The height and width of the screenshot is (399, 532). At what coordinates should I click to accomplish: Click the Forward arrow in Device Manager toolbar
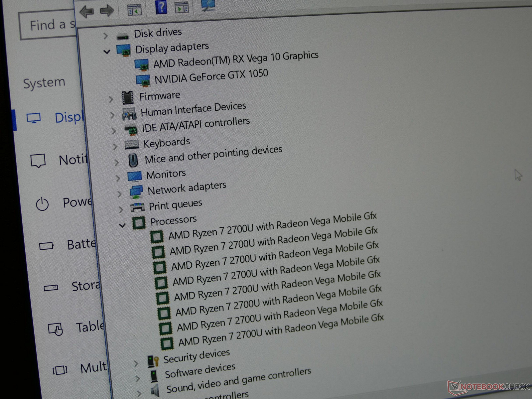pos(107,10)
